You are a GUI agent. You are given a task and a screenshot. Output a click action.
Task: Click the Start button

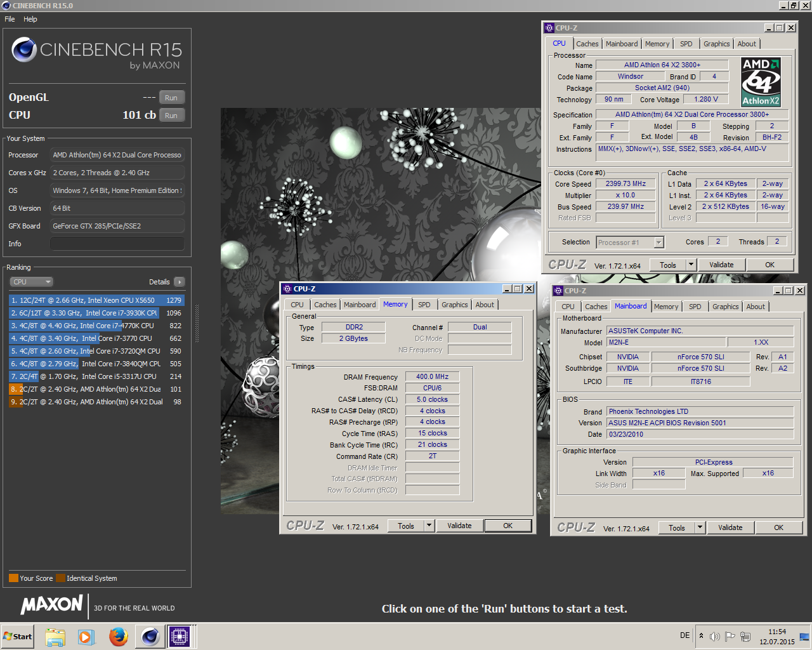coord(18,637)
